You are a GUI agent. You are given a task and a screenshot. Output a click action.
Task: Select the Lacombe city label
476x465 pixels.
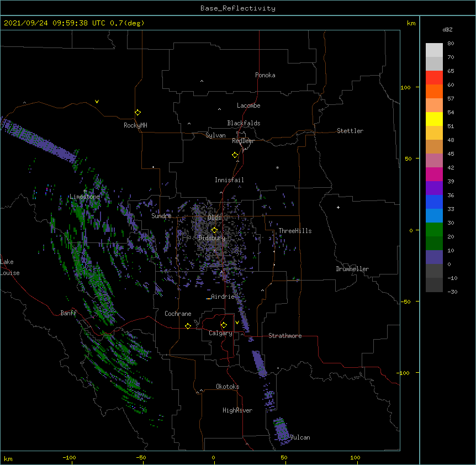[x=248, y=105]
